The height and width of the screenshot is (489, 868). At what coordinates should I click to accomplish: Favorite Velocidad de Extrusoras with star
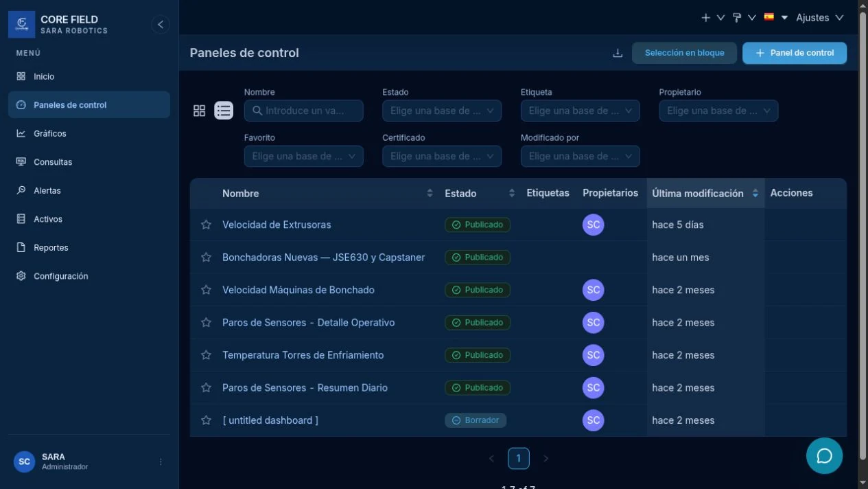[x=206, y=225]
